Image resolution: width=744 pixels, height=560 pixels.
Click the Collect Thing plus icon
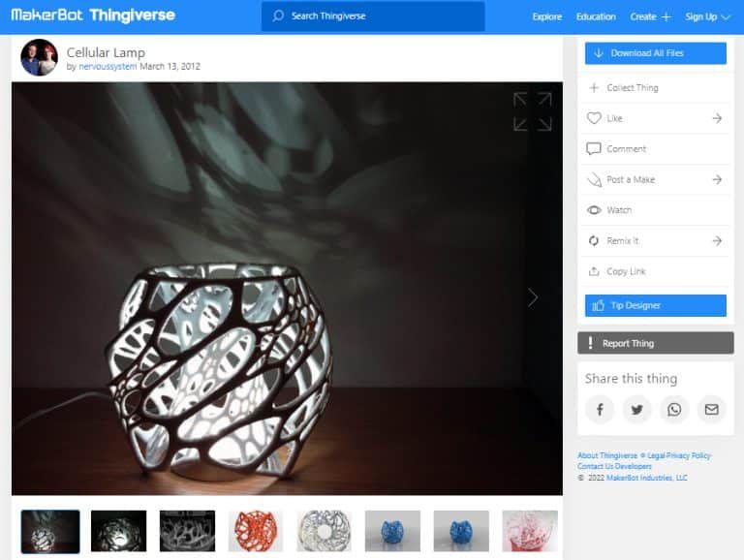pos(594,88)
